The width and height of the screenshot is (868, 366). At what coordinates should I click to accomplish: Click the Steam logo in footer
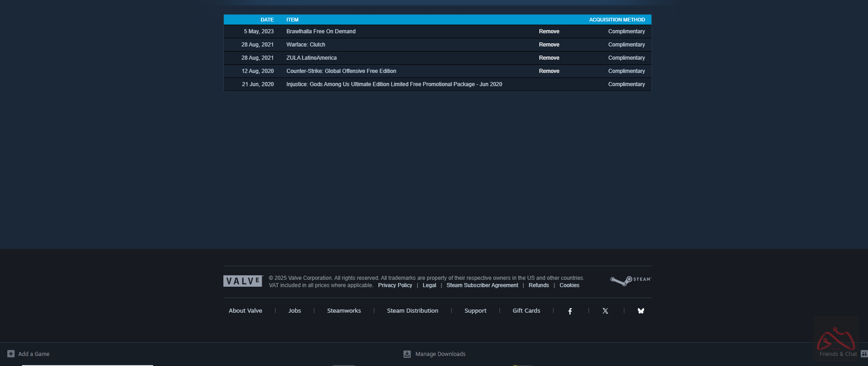coord(630,281)
